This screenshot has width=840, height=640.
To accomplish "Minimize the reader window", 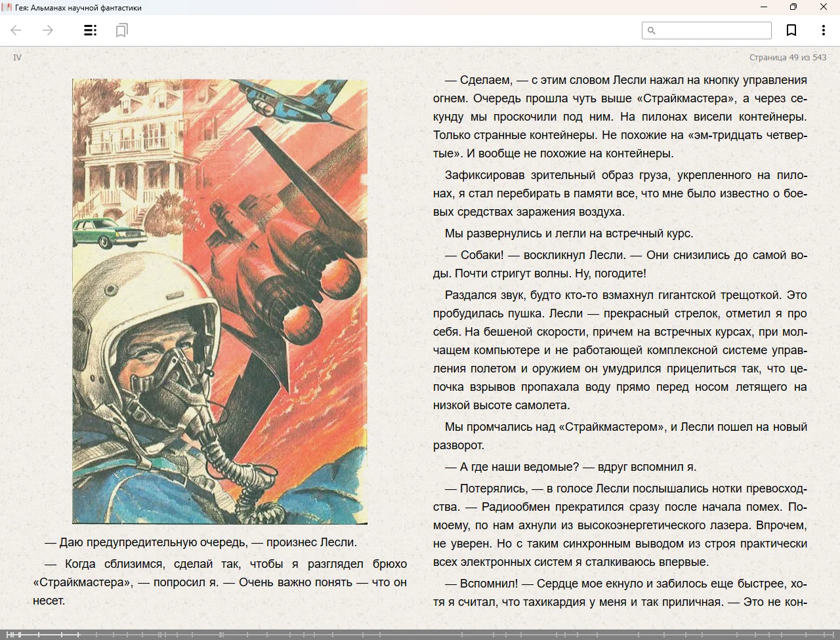I will pyautogui.click(x=764, y=7).
